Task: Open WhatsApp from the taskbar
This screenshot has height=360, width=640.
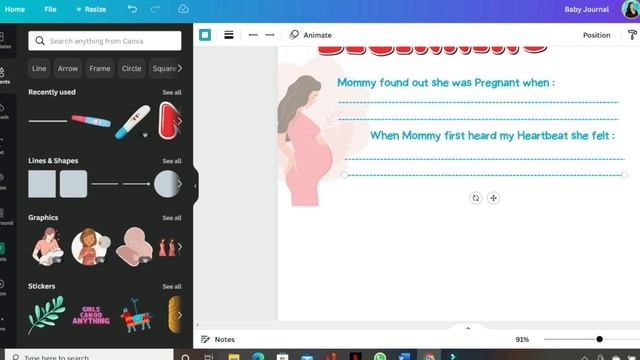Action: point(380,356)
